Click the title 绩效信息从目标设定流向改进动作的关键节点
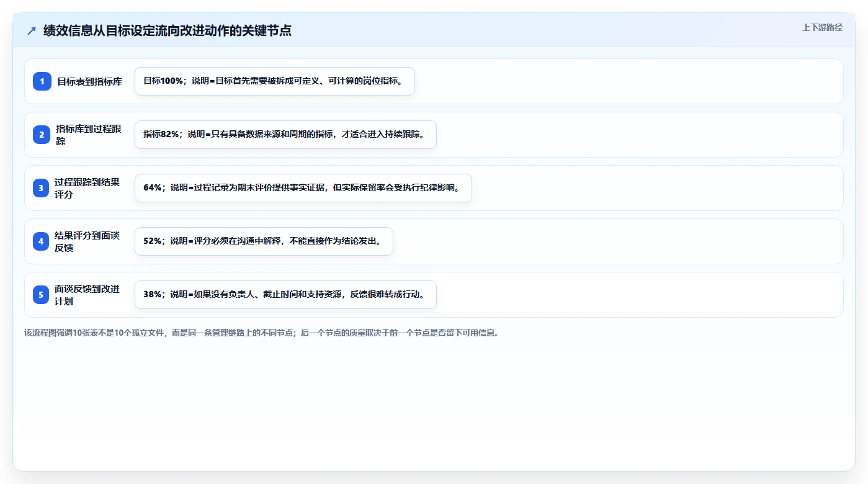868x484 pixels. click(168, 30)
